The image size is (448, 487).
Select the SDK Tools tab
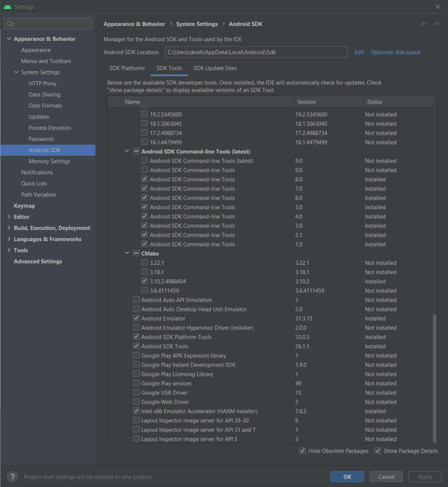click(x=169, y=68)
